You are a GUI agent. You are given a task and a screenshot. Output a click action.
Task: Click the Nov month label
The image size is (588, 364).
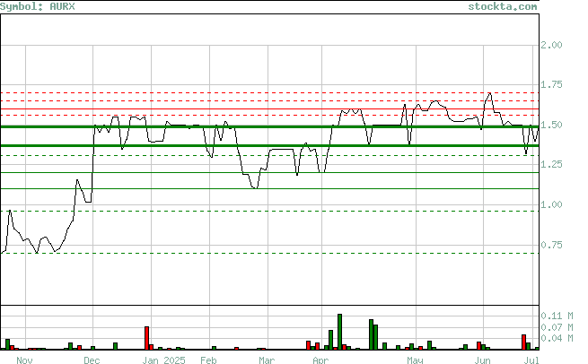click(x=24, y=360)
